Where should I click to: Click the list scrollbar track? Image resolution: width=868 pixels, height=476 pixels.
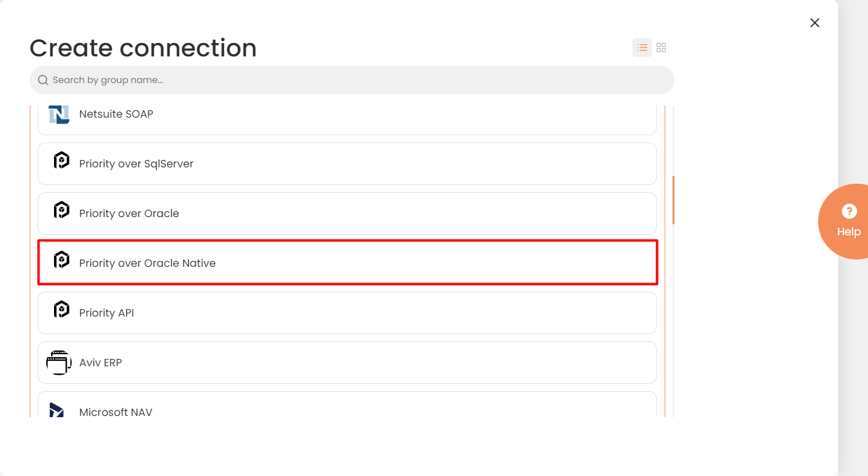[673, 273]
